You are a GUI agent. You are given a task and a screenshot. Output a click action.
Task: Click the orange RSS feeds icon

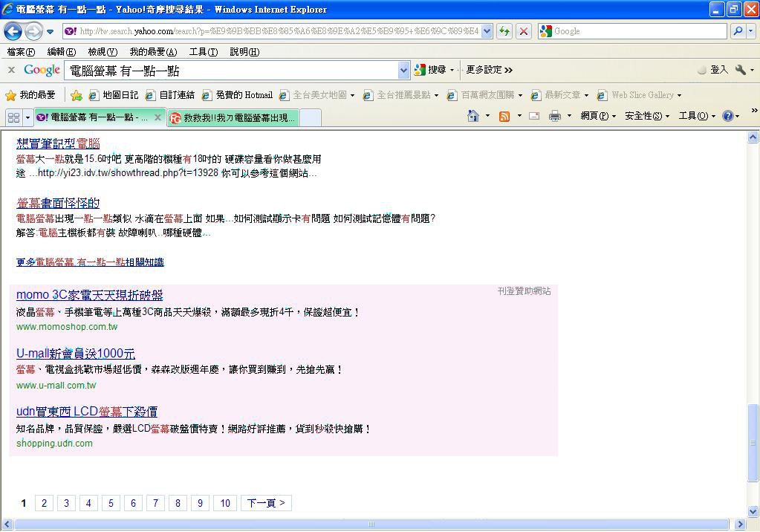(504, 117)
